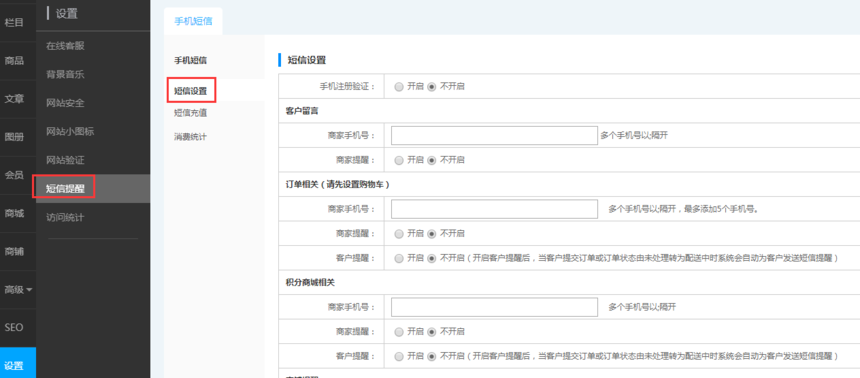Select 短信提醒 in the settings menu
This screenshot has width=860, height=378.
click(93, 189)
